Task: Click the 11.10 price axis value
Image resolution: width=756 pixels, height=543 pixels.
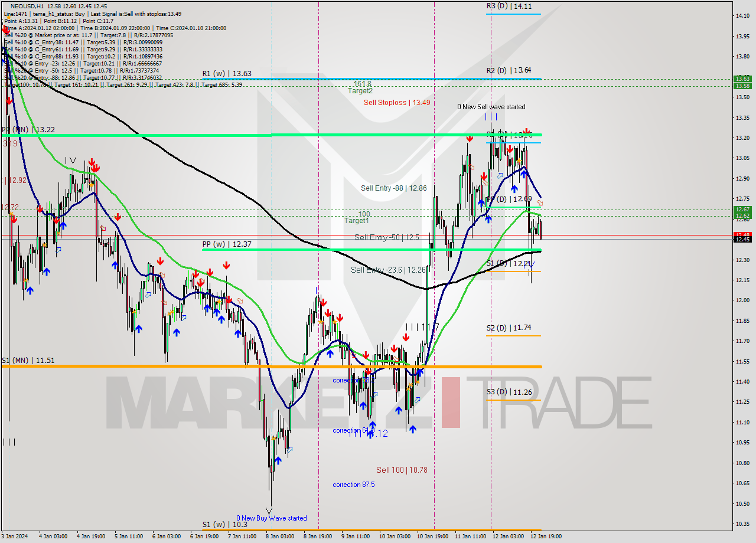Action: point(742,422)
